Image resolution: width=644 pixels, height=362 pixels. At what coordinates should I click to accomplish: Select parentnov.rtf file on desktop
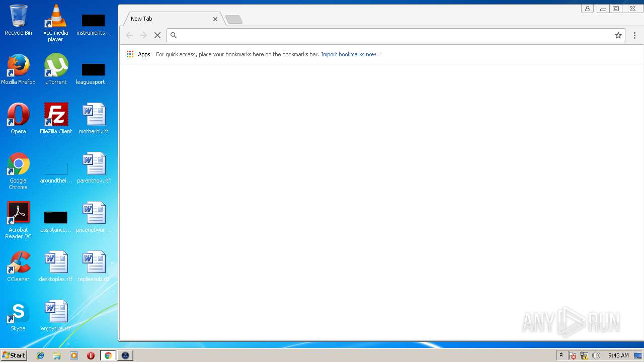click(x=94, y=168)
